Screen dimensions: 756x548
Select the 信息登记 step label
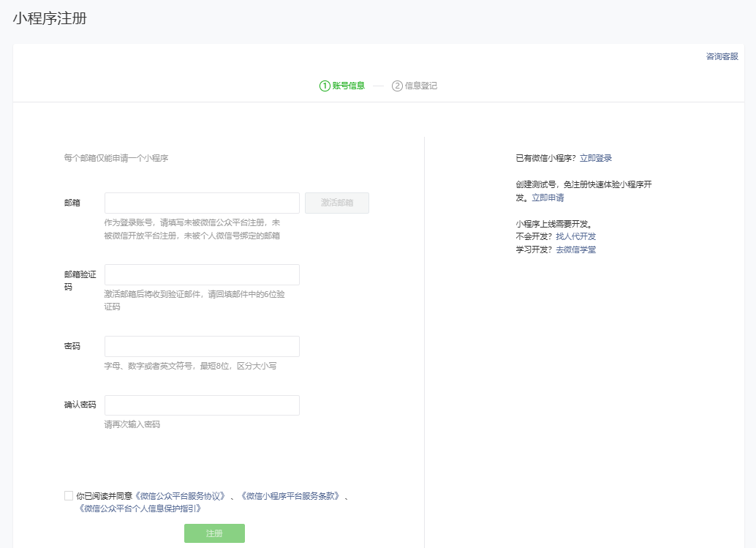(x=421, y=86)
